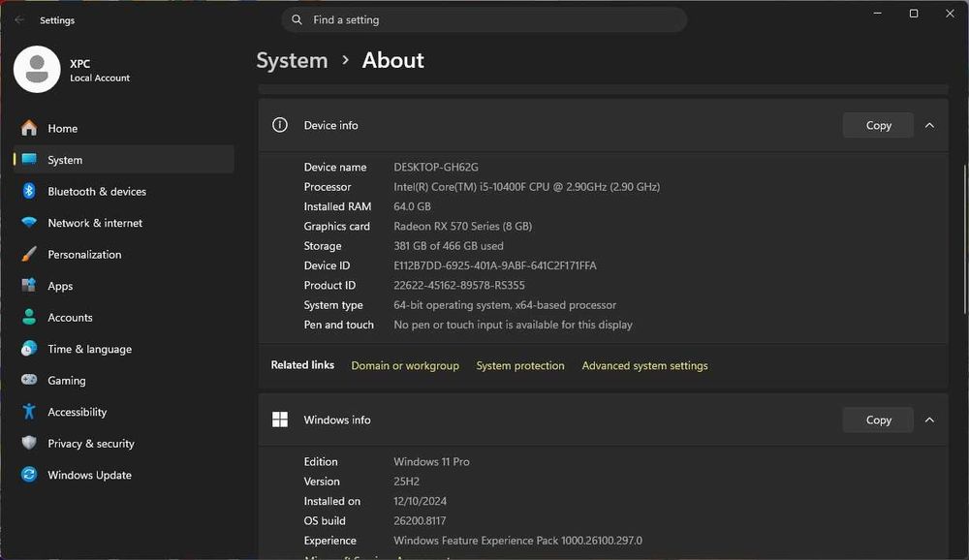Go back with the arrow icon
The height and width of the screenshot is (560, 969).
(19, 19)
